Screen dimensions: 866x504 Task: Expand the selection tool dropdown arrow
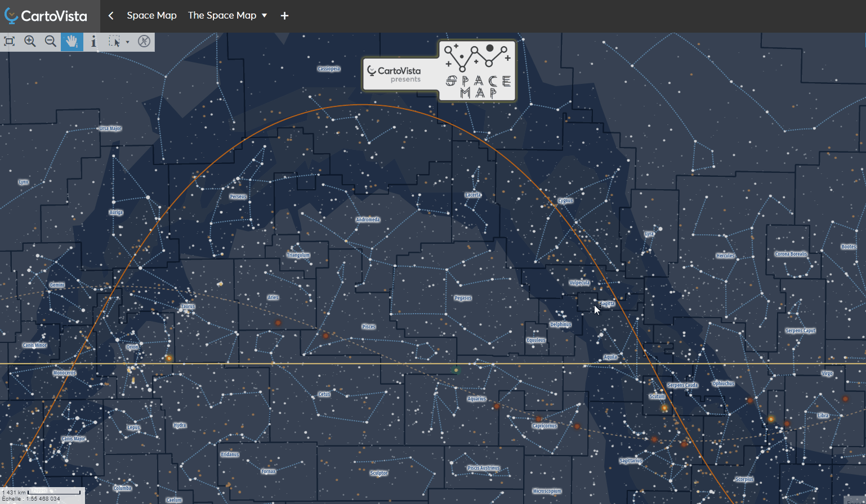pos(128,42)
